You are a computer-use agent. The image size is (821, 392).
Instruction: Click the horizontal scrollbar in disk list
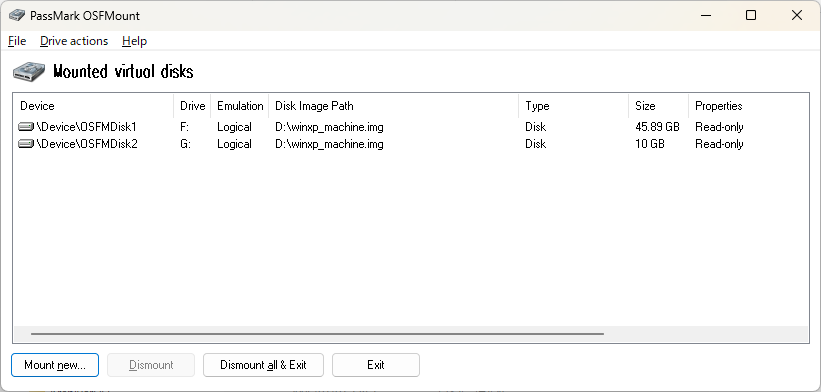pos(317,333)
